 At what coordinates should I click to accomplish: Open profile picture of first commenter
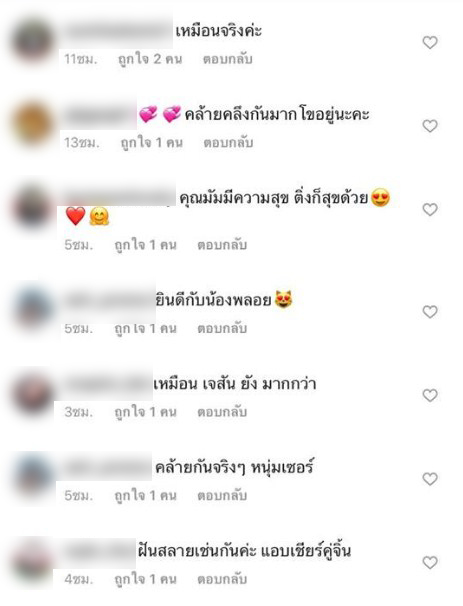(x=32, y=41)
